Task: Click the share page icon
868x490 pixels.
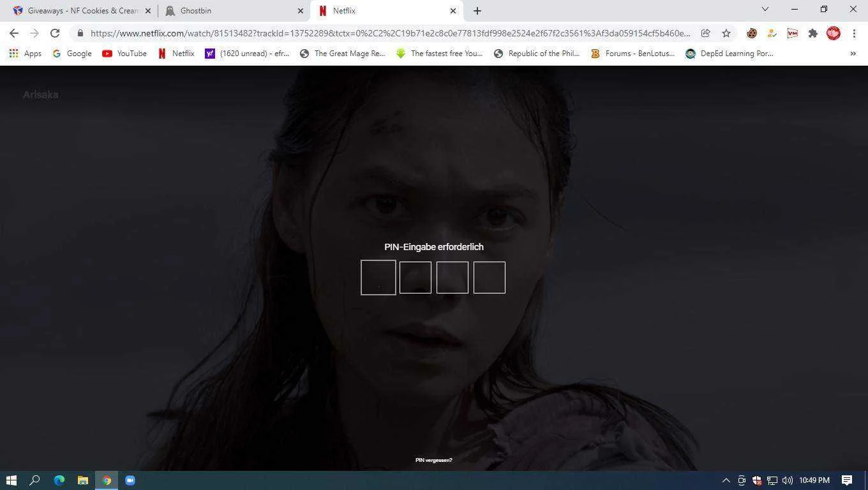Action: [706, 33]
